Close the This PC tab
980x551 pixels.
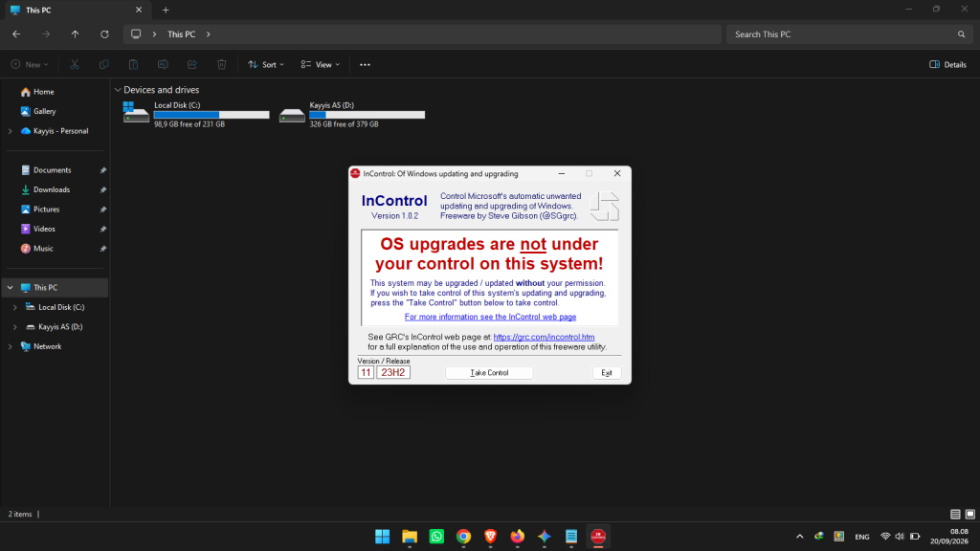point(139,10)
